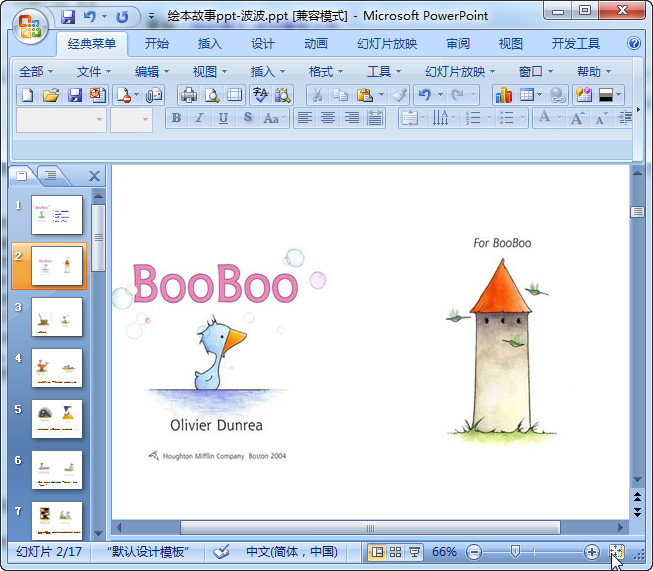Open PowerPoint Help question mark
This screenshot has height=571, width=653.
pyautogui.click(x=634, y=43)
